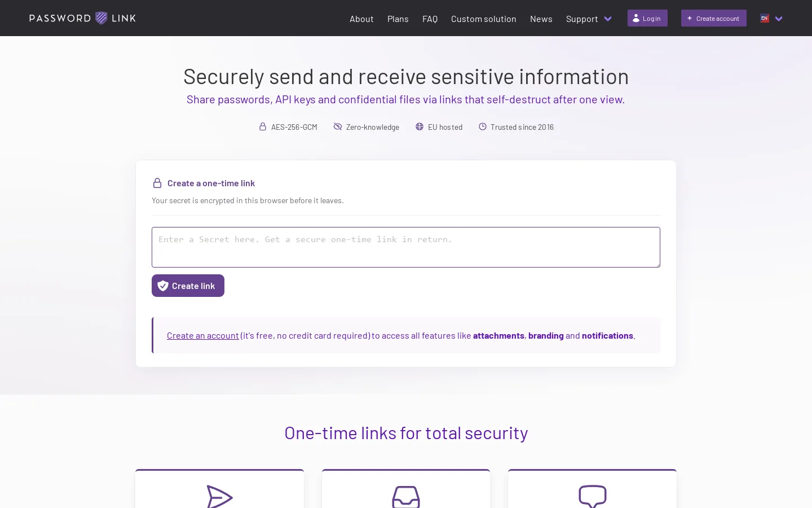Click the Create link button

click(x=188, y=286)
